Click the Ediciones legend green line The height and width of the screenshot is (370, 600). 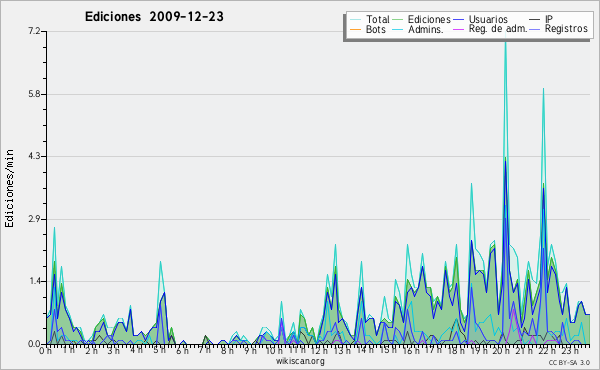coord(398,19)
